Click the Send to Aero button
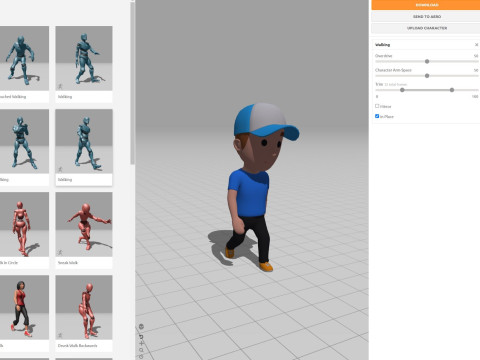Image resolution: width=480 pixels, height=360 pixels. [x=426, y=16]
